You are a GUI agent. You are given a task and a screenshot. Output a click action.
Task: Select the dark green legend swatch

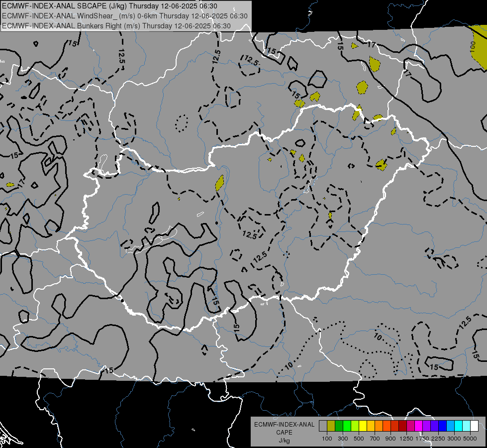point(339,426)
